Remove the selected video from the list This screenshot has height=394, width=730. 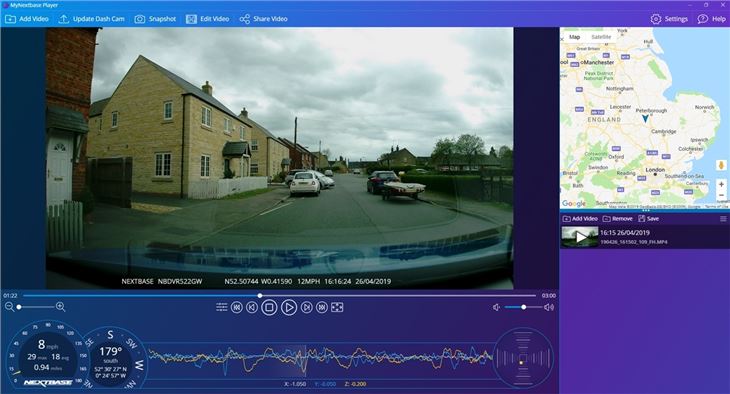(617, 218)
